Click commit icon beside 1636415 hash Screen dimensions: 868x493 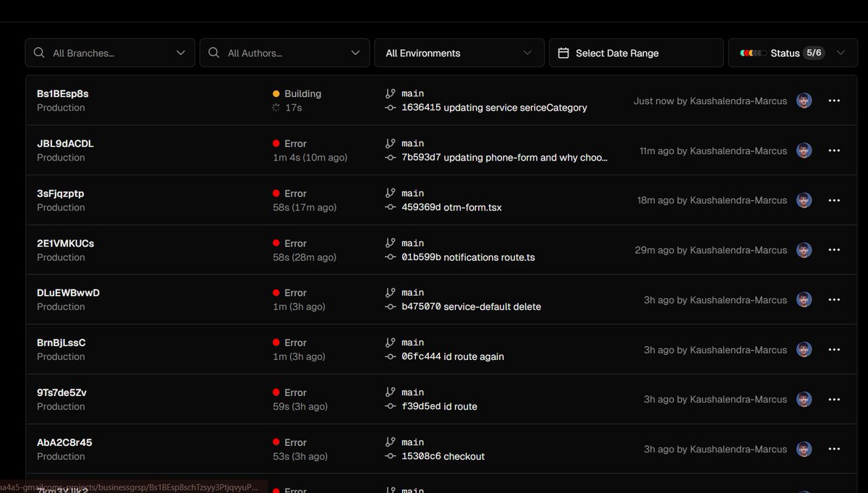pos(391,108)
